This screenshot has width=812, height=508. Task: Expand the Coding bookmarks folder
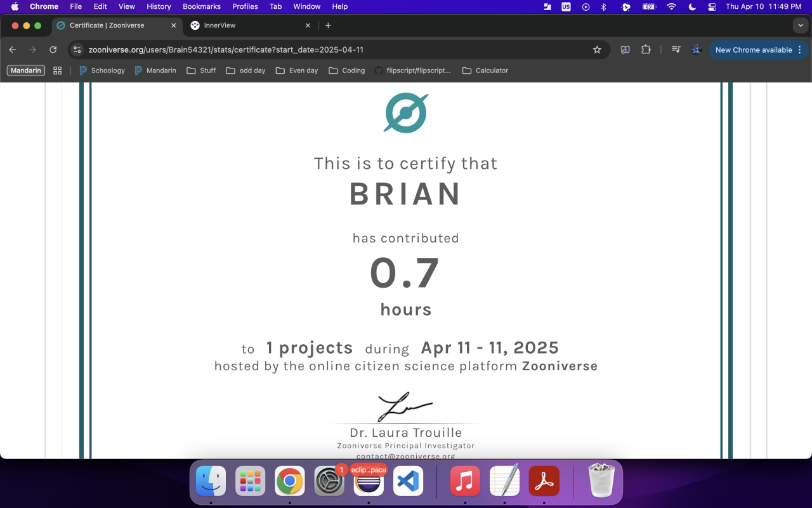coord(347,70)
